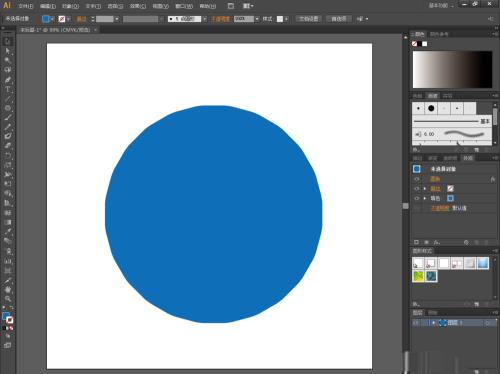Pick a shade from the grayscale ramp
The width and height of the screenshot is (500, 374).
pos(452,69)
